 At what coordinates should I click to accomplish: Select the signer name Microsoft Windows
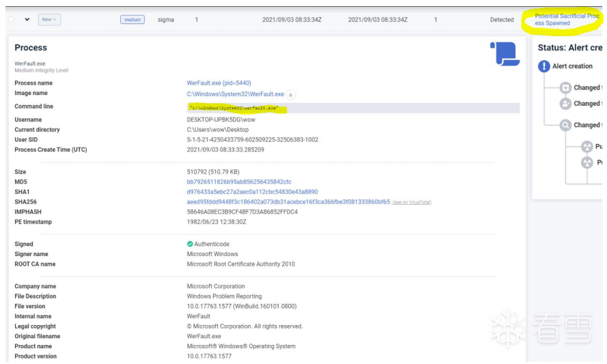coord(212,254)
